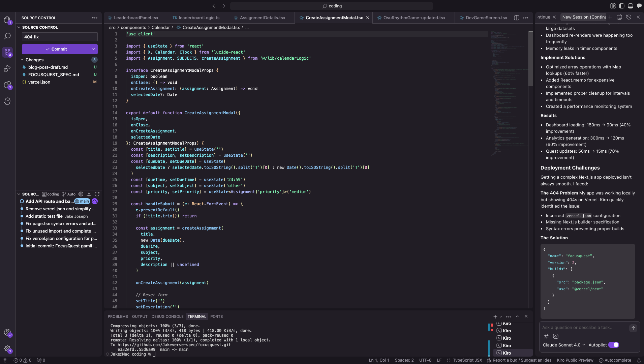Image resolution: width=644 pixels, height=364 pixels.
Task: Collapse the Changes group
Action: point(22,60)
